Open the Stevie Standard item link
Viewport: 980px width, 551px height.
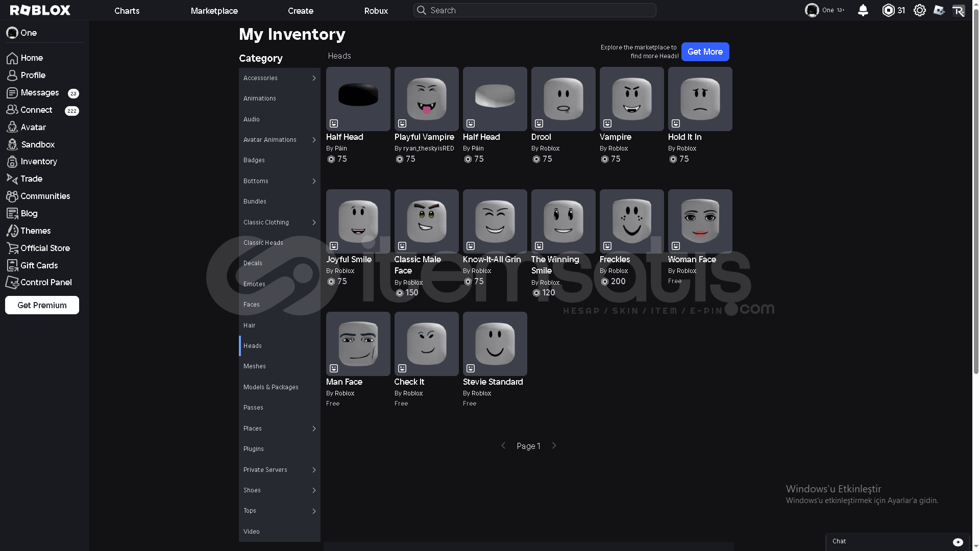[x=493, y=382]
